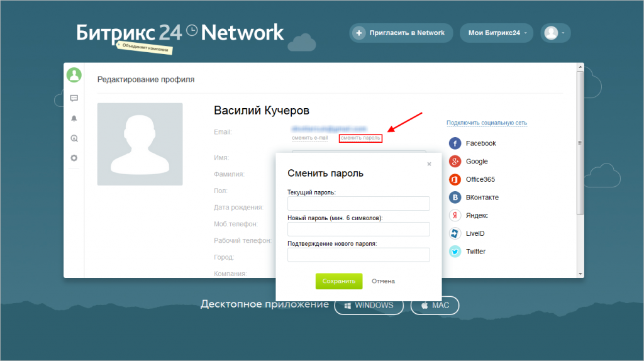Click the Сохранить button

(339, 281)
